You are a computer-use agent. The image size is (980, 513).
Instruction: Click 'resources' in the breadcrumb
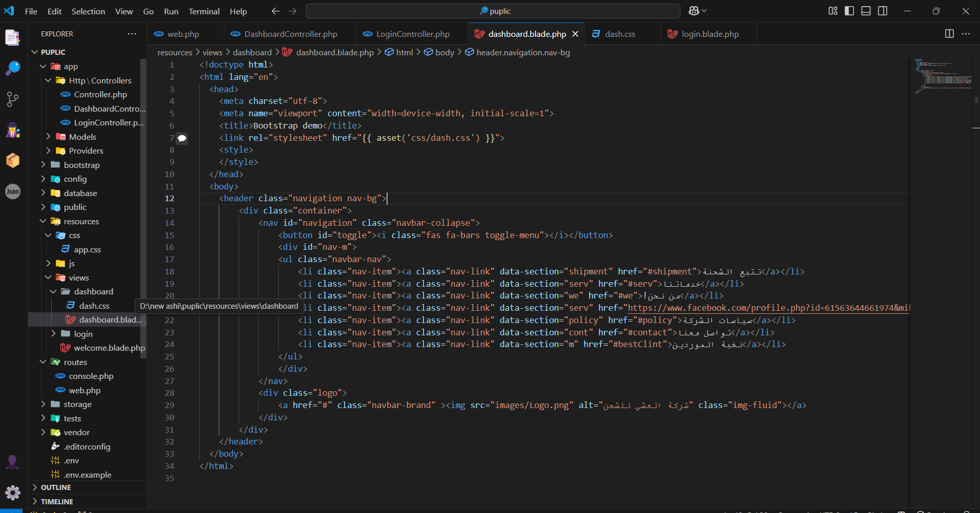tap(175, 52)
